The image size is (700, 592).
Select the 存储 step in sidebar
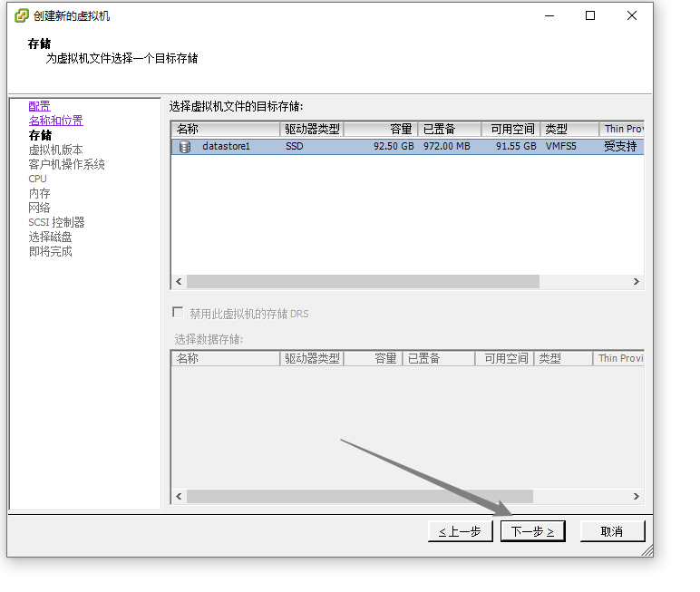click(40, 135)
